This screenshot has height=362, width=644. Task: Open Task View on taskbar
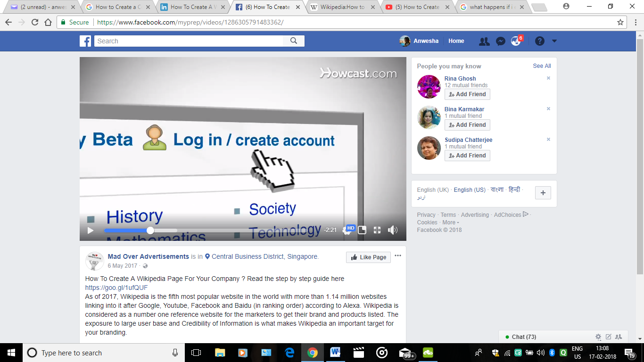tap(196, 353)
